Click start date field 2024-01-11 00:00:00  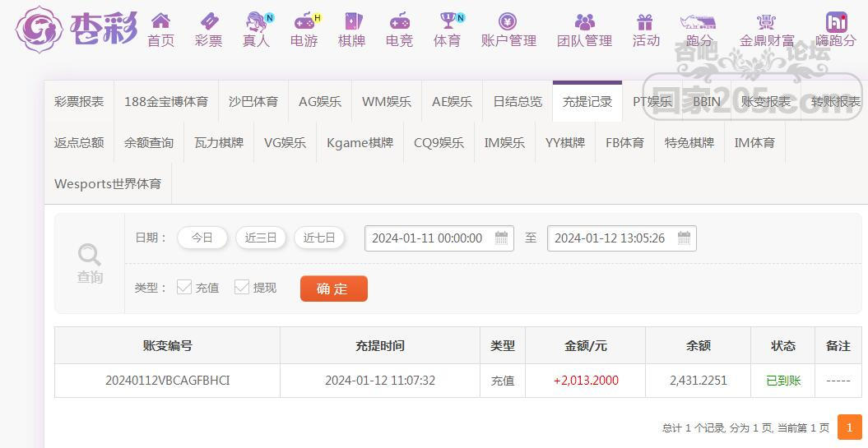[439, 238]
